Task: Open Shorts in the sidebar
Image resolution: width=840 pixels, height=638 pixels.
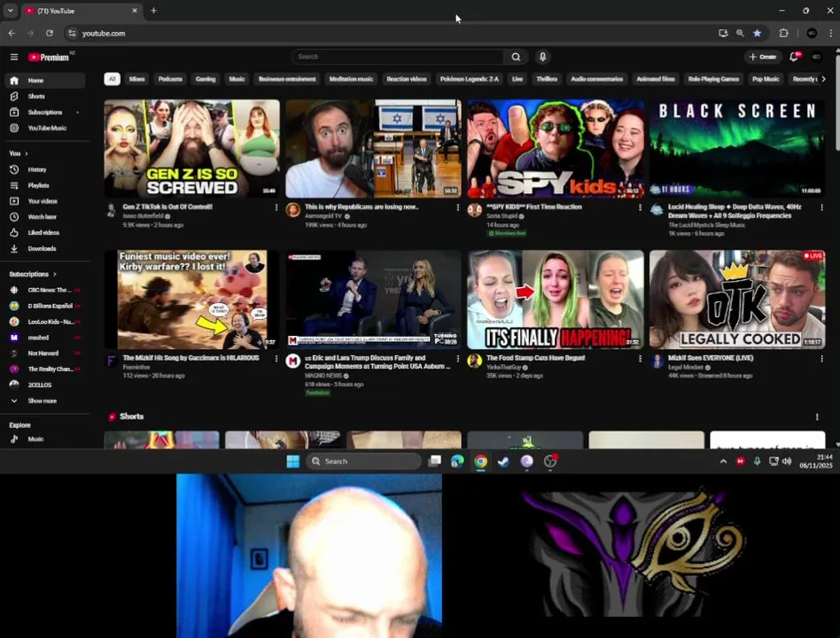Action: [x=45, y=97]
